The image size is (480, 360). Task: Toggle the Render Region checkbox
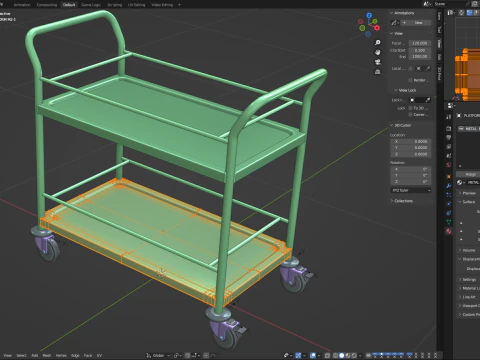(x=410, y=80)
